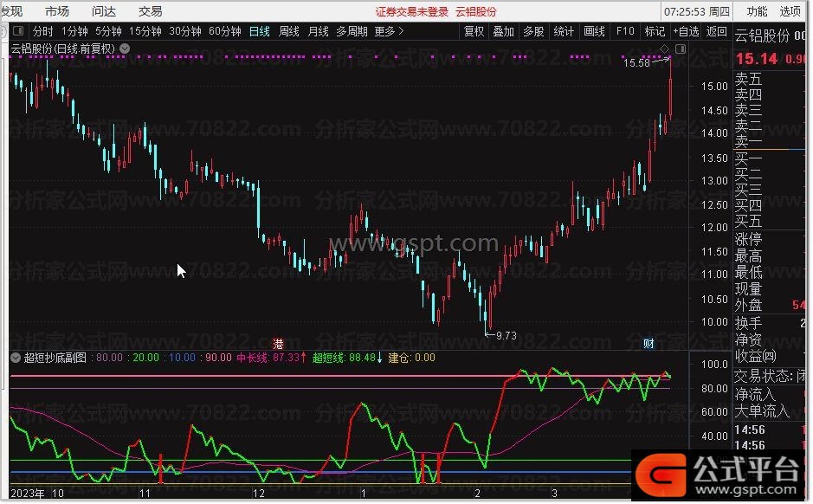Image resolution: width=813 pixels, height=504 pixels.
Task: Click the 80.00 parameter value
Action: coord(109,358)
